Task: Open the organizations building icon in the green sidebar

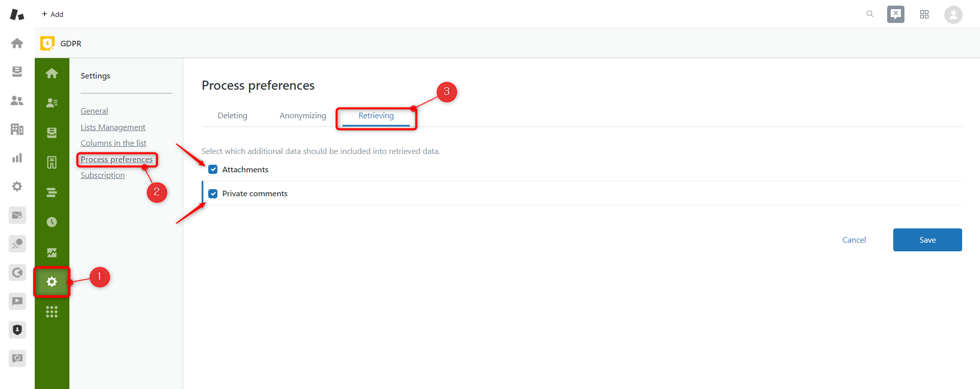Action: 52,162
